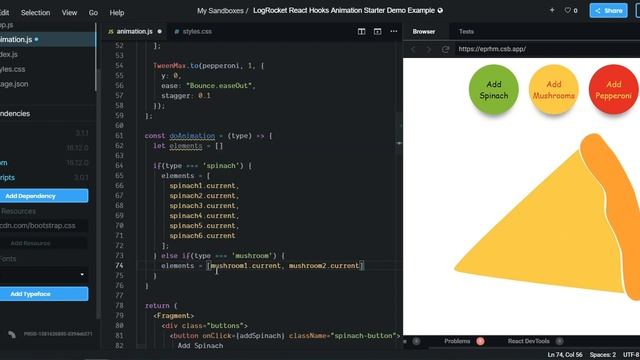Image resolution: width=640 pixels, height=360 pixels.
Task: Open the View menu
Action: point(69,13)
